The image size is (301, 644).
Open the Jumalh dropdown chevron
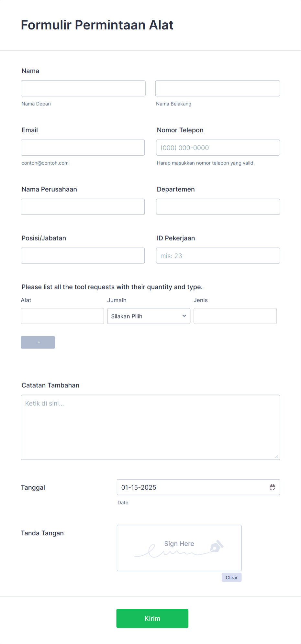[x=184, y=316]
